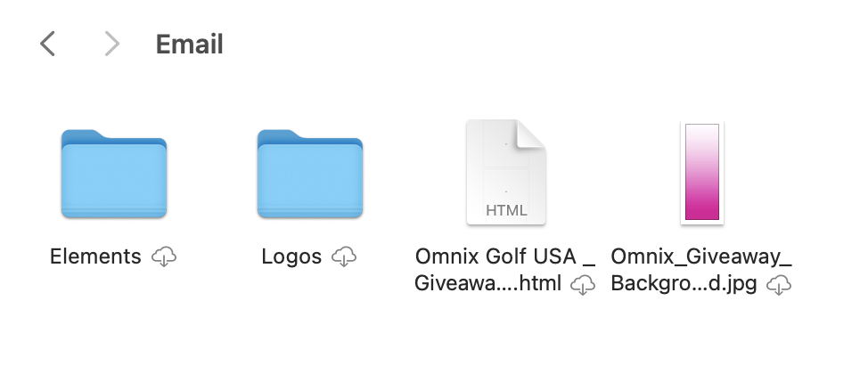Click cloud download icon beside Backgro...d.jpg

[x=779, y=285]
